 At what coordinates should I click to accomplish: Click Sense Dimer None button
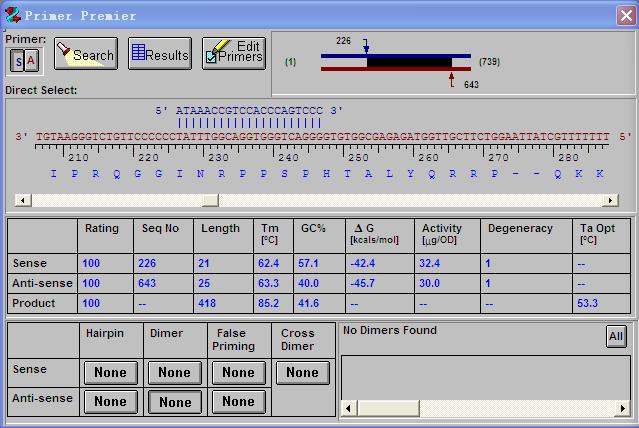click(x=174, y=373)
